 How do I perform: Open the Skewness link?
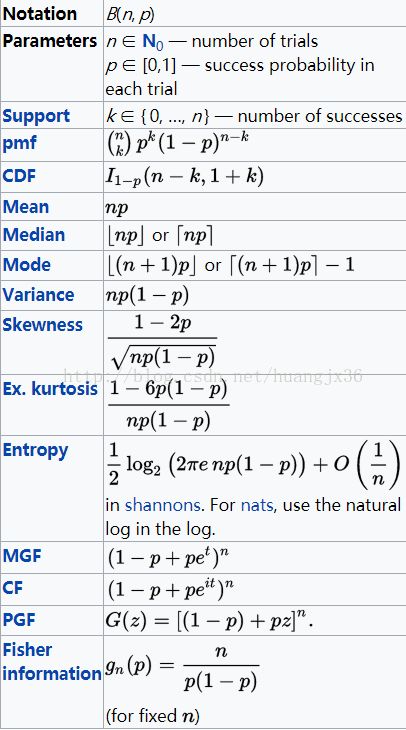coord(42,324)
